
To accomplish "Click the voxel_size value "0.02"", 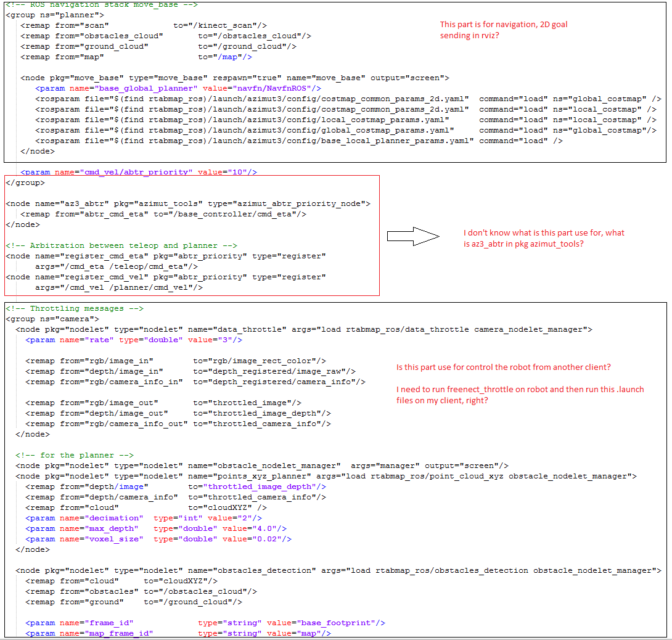I will pos(269,539).
